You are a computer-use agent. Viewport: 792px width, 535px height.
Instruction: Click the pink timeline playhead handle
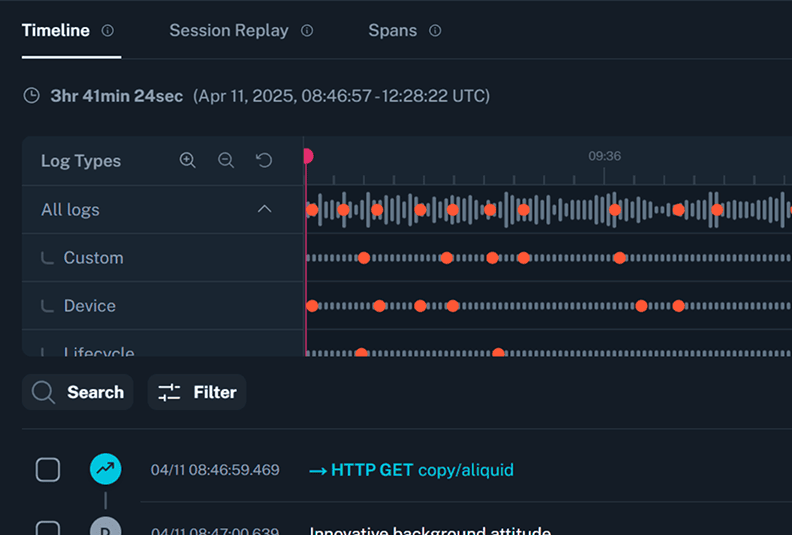pos(307,156)
